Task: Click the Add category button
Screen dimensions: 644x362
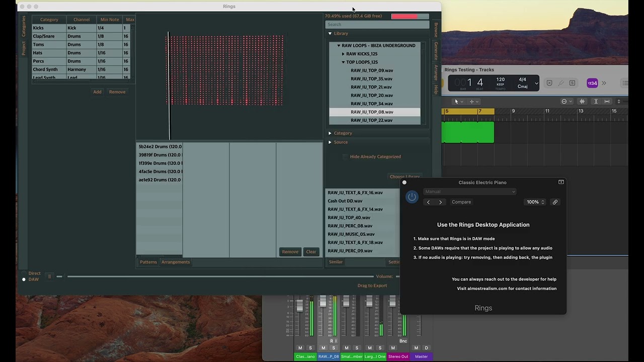Action: pyautogui.click(x=97, y=92)
